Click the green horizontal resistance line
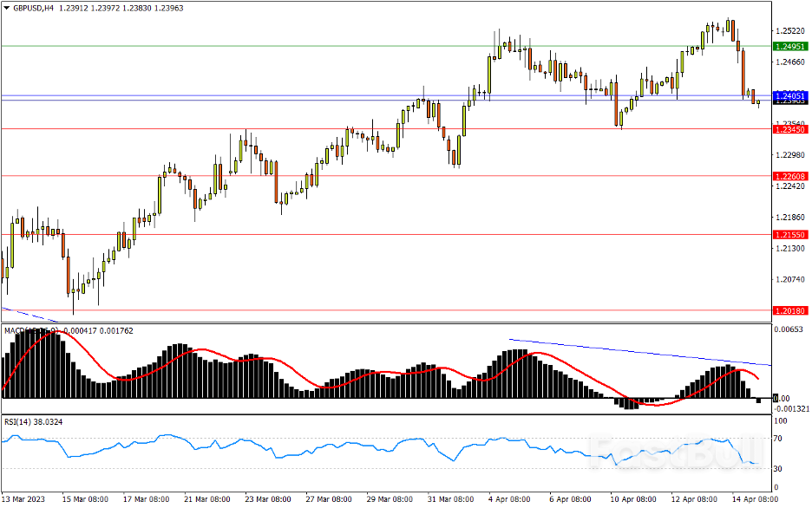This screenshot has width=812, height=508. (347, 46)
